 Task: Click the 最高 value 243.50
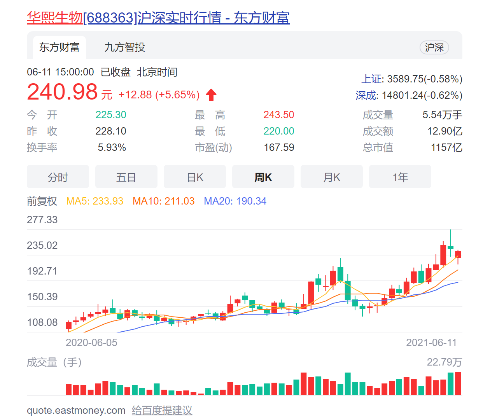[x=279, y=115]
